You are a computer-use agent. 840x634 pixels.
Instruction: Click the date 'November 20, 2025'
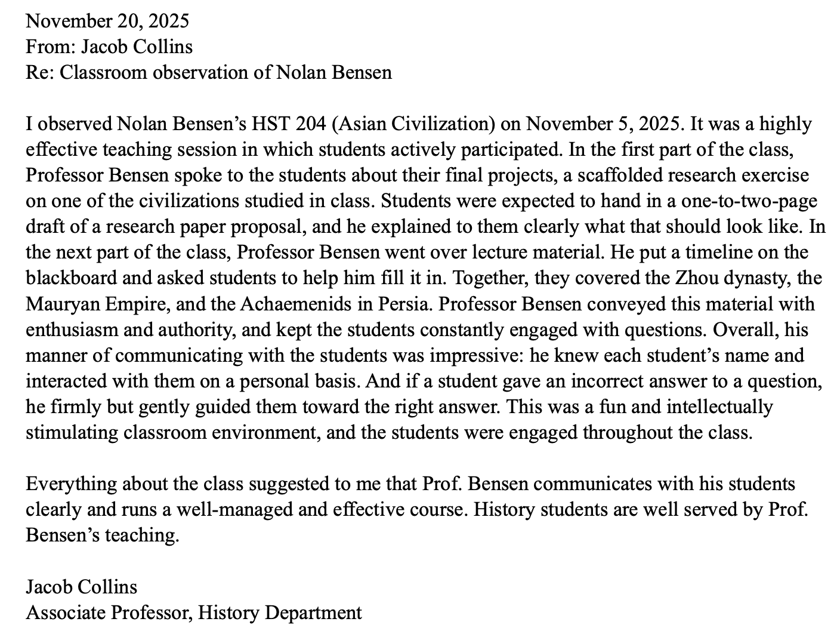pyautogui.click(x=107, y=21)
